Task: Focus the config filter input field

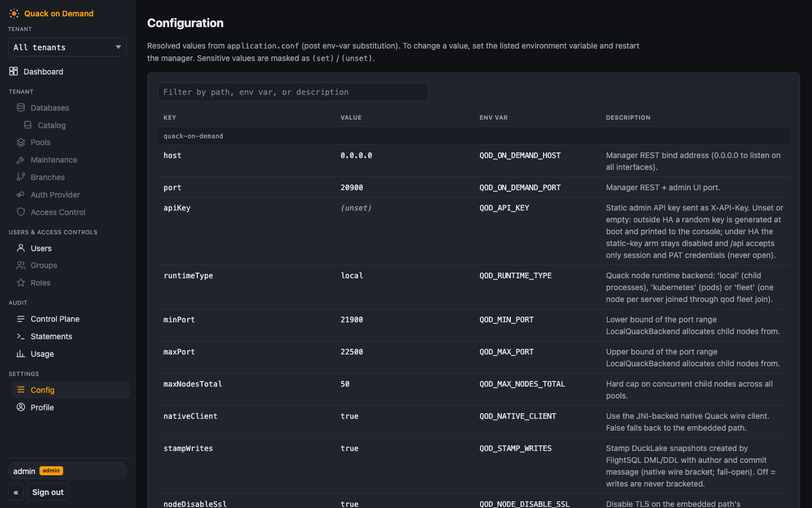Action: pyautogui.click(x=293, y=92)
